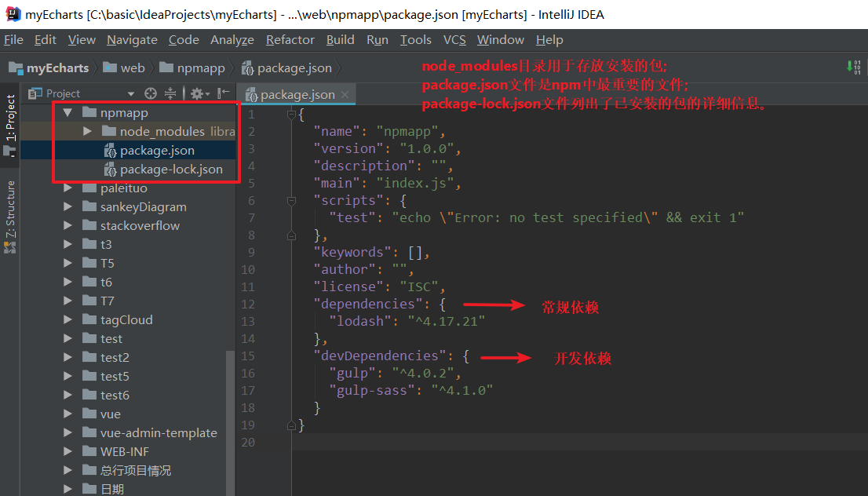Toggle the 1: Project side tab

pyautogui.click(x=10, y=125)
